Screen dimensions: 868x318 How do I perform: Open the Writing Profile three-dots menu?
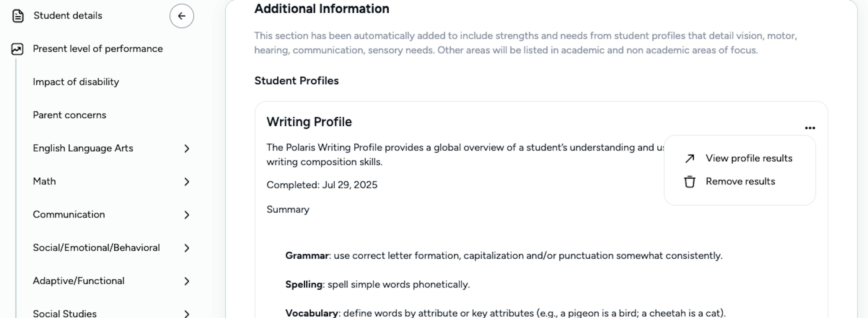(x=810, y=128)
